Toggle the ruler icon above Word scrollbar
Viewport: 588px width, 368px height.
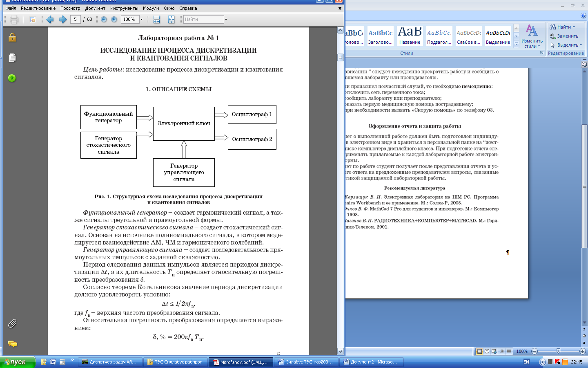[x=584, y=64]
